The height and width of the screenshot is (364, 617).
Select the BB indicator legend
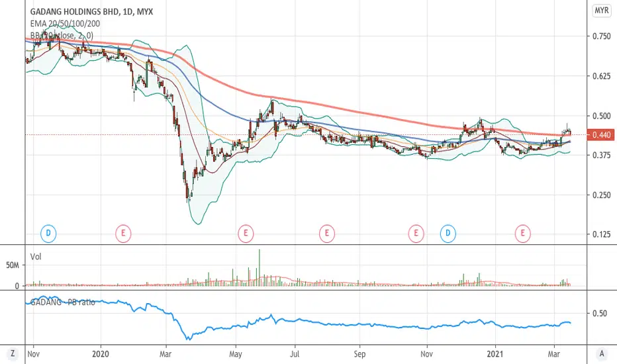(62, 36)
